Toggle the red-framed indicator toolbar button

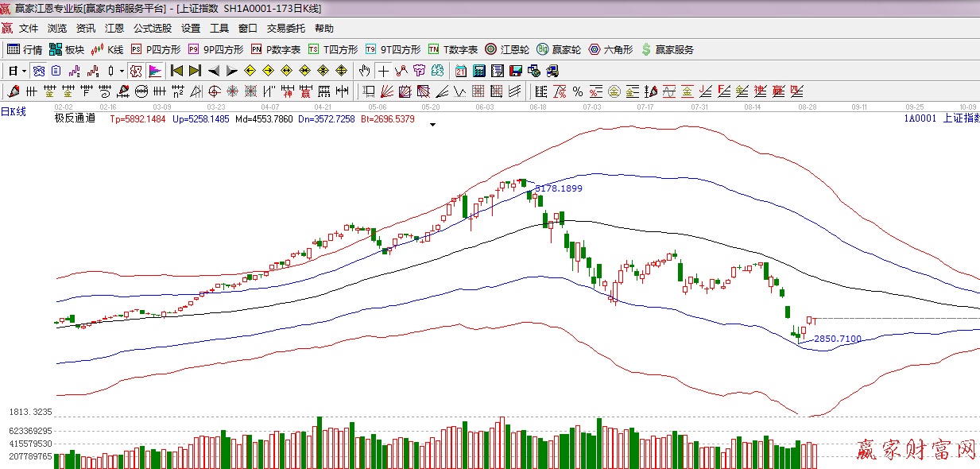(x=136, y=71)
